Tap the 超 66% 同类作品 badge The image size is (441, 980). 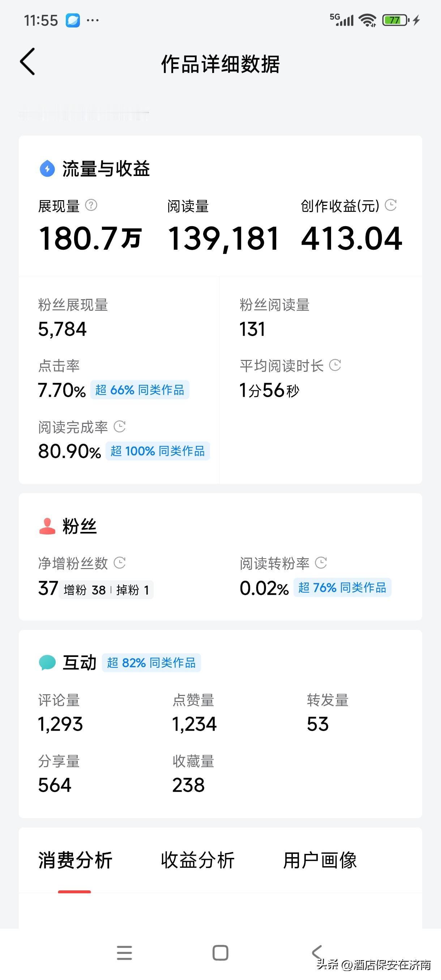point(140,390)
